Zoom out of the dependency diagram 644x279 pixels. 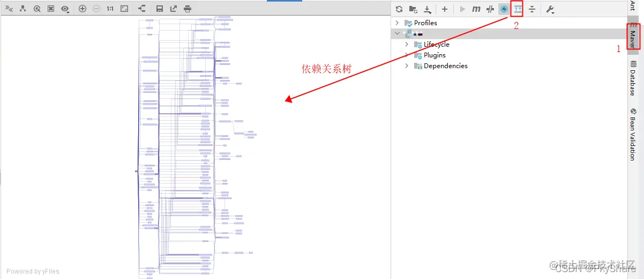(96, 9)
